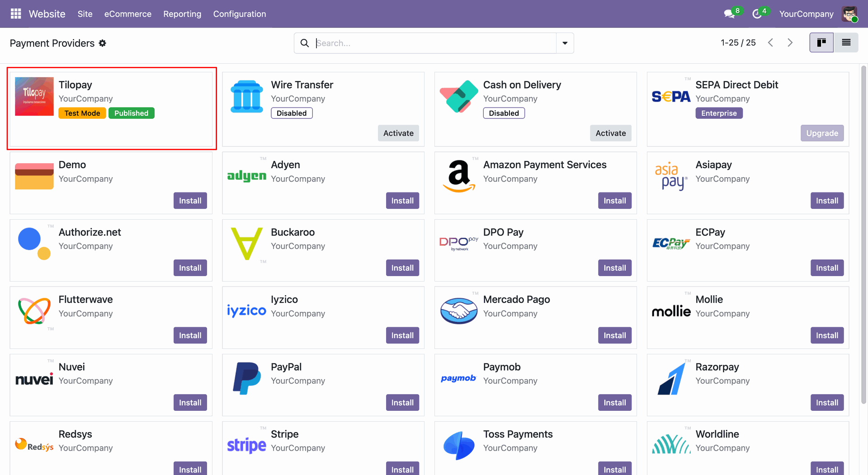Image resolution: width=868 pixels, height=475 pixels.
Task: Go to the previous page arrow
Action: click(x=770, y=42)
